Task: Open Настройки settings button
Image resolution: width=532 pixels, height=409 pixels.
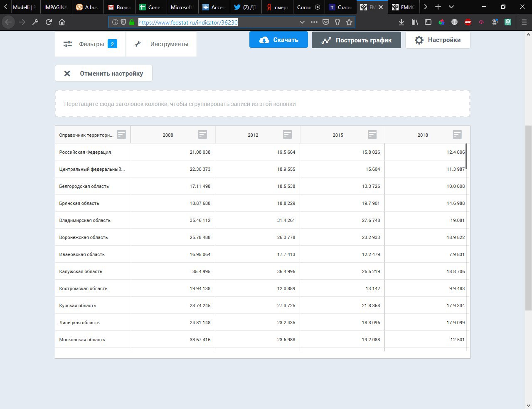Action: click(438, 40)
